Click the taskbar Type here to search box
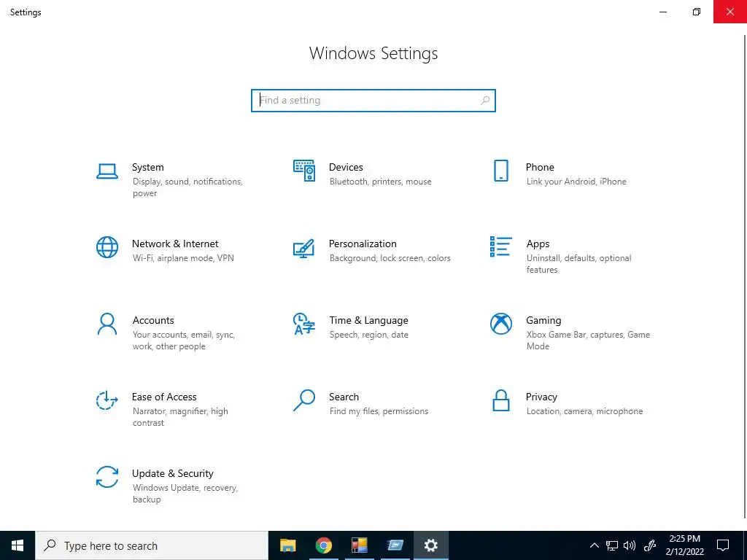Screen dimensions: 747x560 point(152,545)
